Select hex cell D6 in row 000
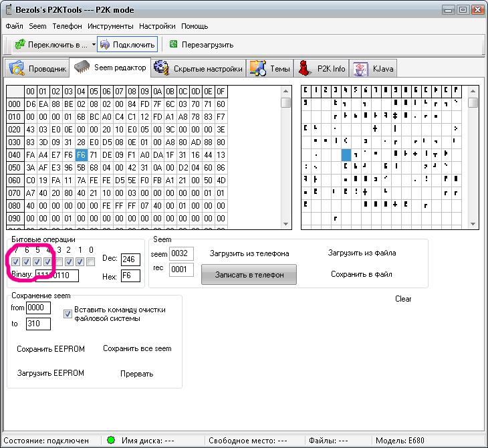Viewport: 488px width, 448px height. click(x=31, y=104)
